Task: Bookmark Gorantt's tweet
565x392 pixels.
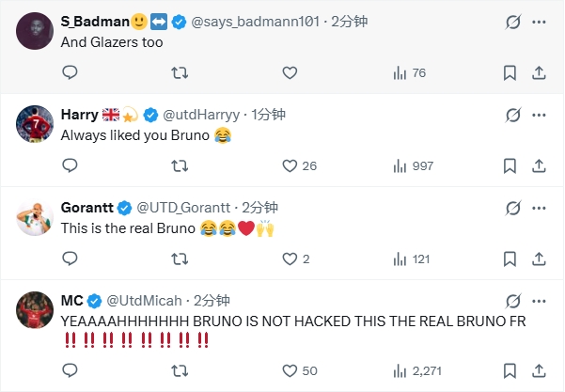Action: tap(509, 259)
